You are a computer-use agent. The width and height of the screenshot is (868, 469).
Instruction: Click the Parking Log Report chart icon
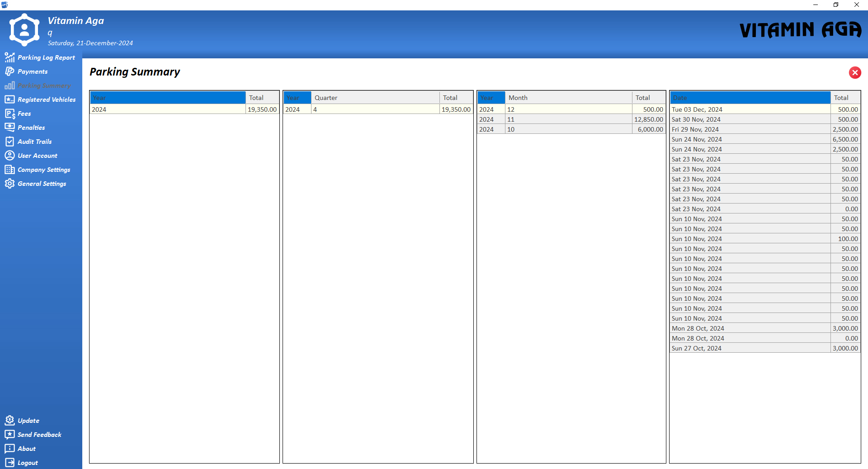pos(9,57)
